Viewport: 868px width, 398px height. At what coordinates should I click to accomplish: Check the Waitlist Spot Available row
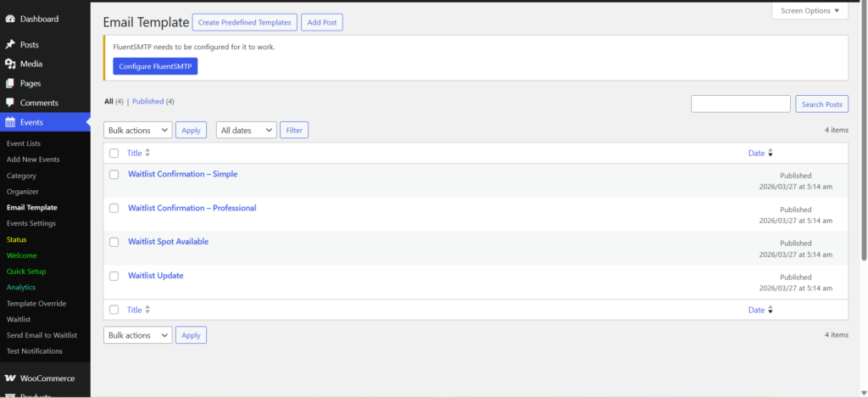pyautogui.click(x=114, y=242)
